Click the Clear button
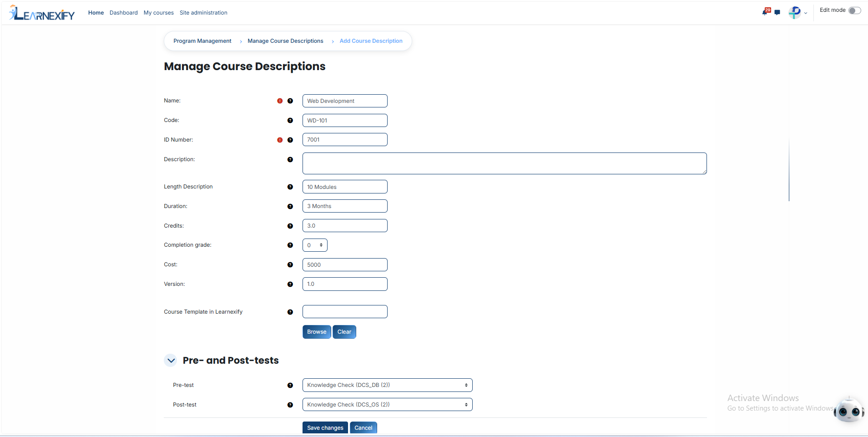Screen dimensions: 868x437 344,332
